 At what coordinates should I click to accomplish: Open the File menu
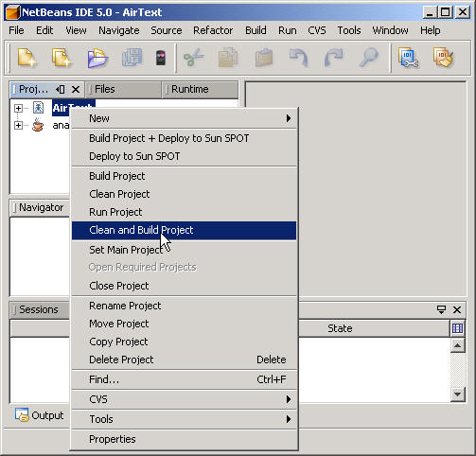[16, 30]
